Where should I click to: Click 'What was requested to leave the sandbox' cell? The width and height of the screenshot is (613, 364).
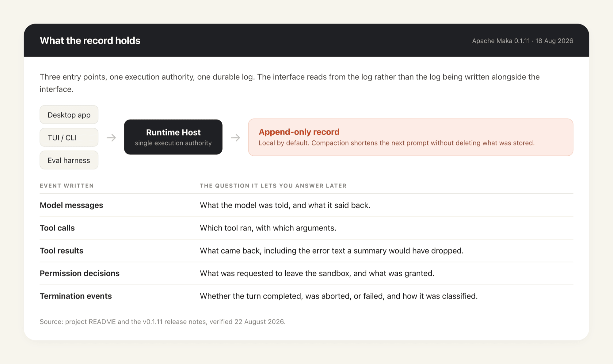pos(317,273)
